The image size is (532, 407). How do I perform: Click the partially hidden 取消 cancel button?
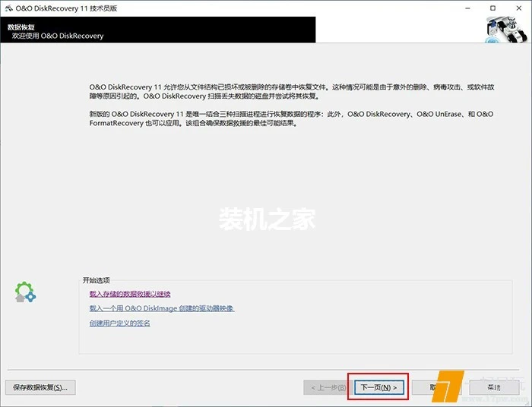click(432, 387)
